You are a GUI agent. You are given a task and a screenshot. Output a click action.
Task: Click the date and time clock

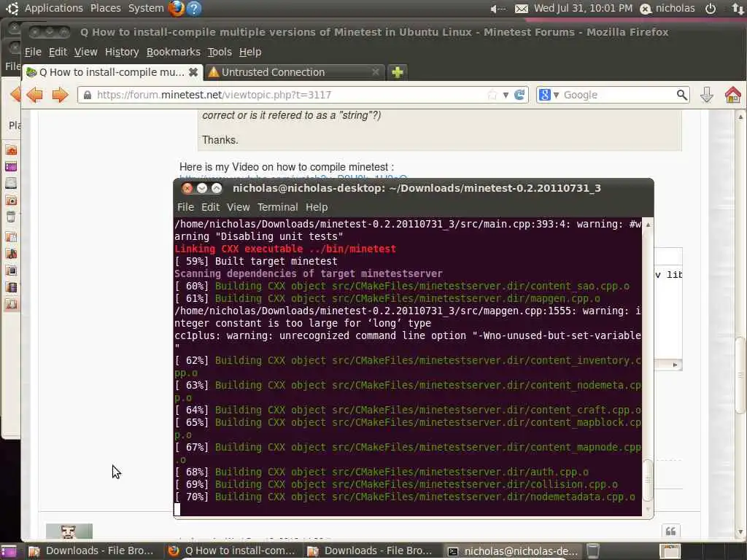(x=583, y=9)
